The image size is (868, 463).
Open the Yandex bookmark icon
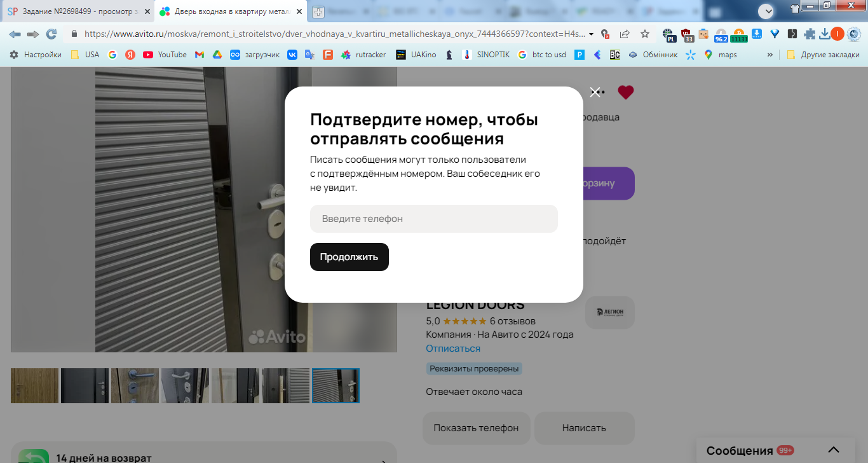click(x=130, y=55)
